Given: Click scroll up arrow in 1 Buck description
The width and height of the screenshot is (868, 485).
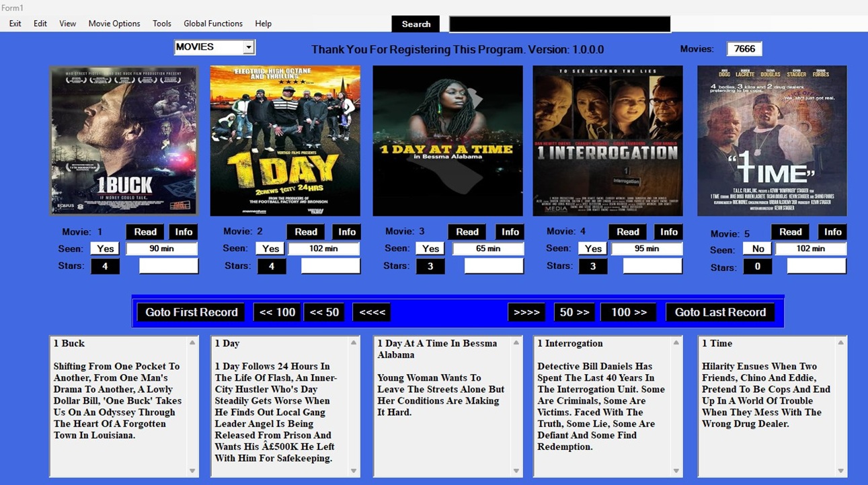Looking at the screenshot, I should click(192, 342).
